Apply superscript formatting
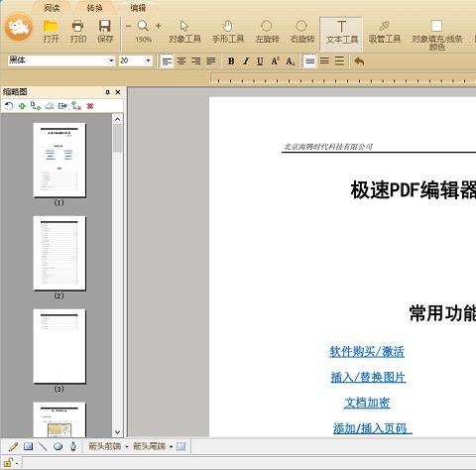 [x=275, y=61]
